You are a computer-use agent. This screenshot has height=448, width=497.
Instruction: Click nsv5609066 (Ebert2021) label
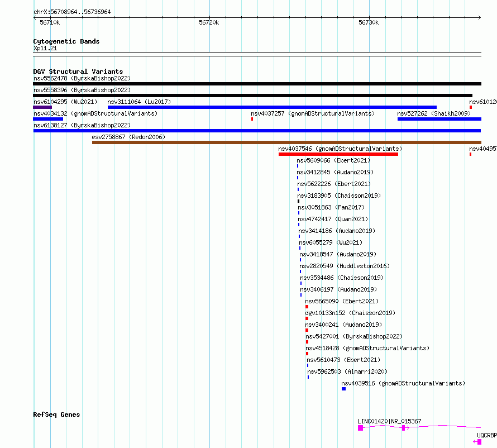333,160
